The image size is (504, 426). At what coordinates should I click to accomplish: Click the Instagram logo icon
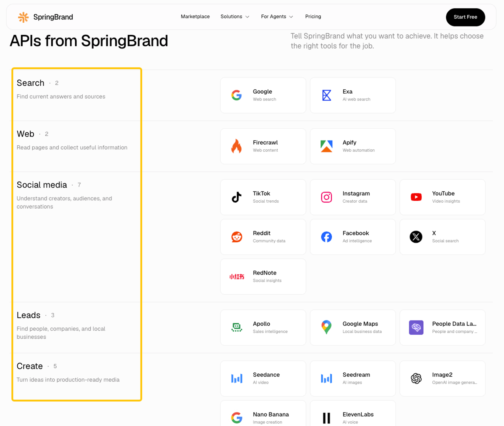pos(326,197)
